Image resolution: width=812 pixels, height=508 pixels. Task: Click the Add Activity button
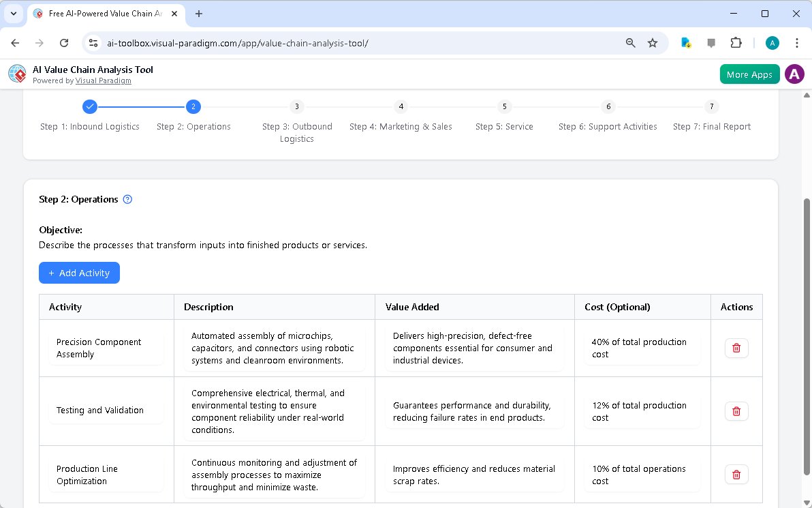coord(79,273)
